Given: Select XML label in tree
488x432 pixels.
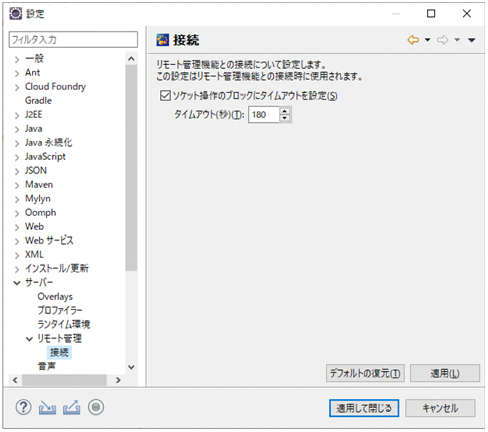Looking at the screenshot, I should click(x=34, y=254).
